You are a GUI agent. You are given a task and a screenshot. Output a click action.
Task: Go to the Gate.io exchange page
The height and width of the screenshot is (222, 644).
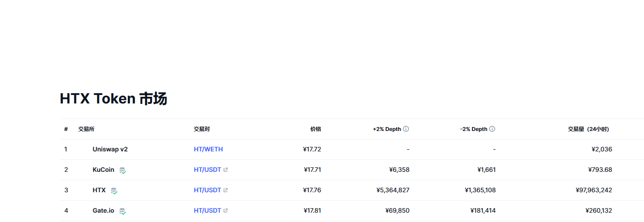(103, 211)
